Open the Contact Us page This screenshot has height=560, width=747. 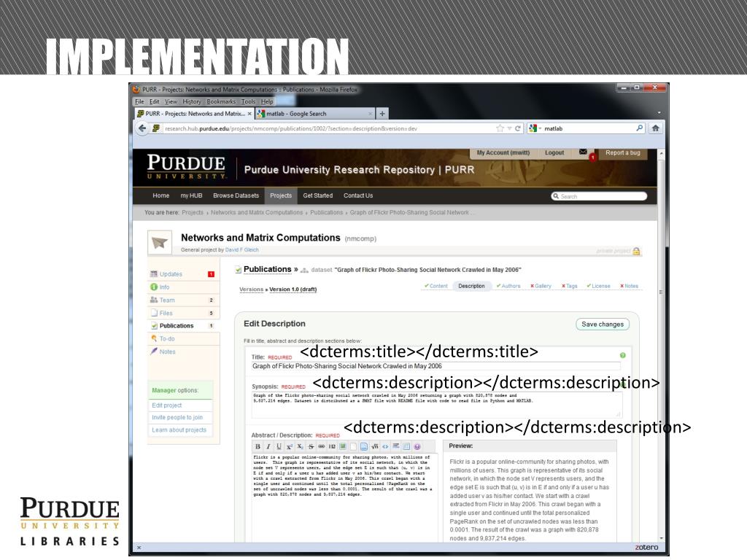point(358,195)
